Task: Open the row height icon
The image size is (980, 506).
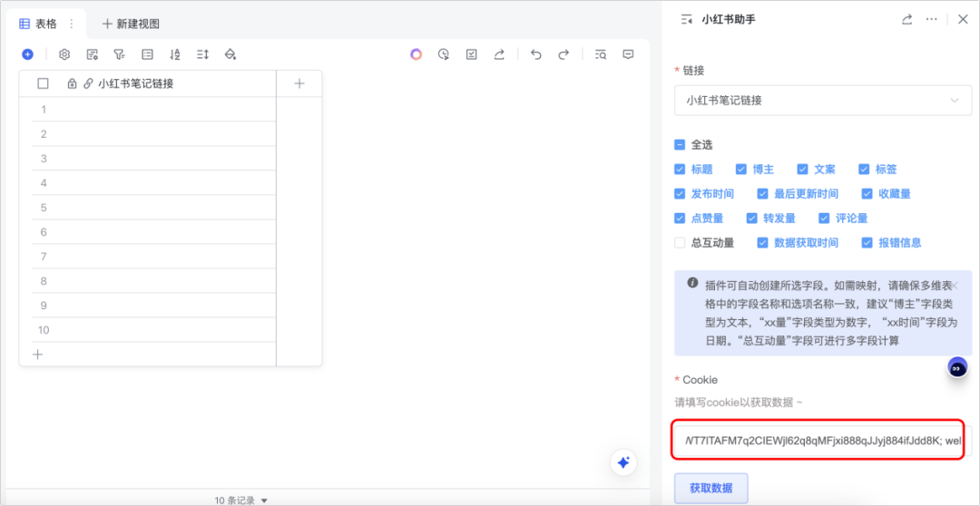Action: (202, 55)
